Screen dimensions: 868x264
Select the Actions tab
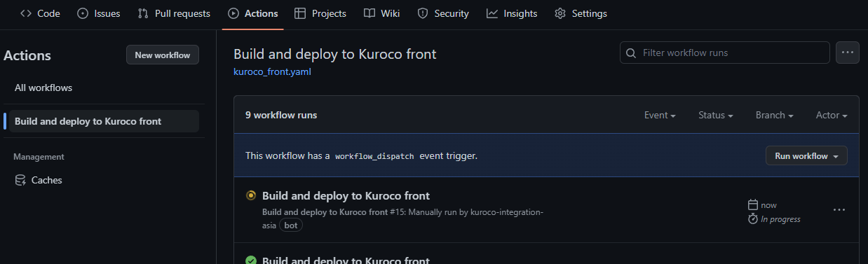pyautogui.click(x=253, y=13)
